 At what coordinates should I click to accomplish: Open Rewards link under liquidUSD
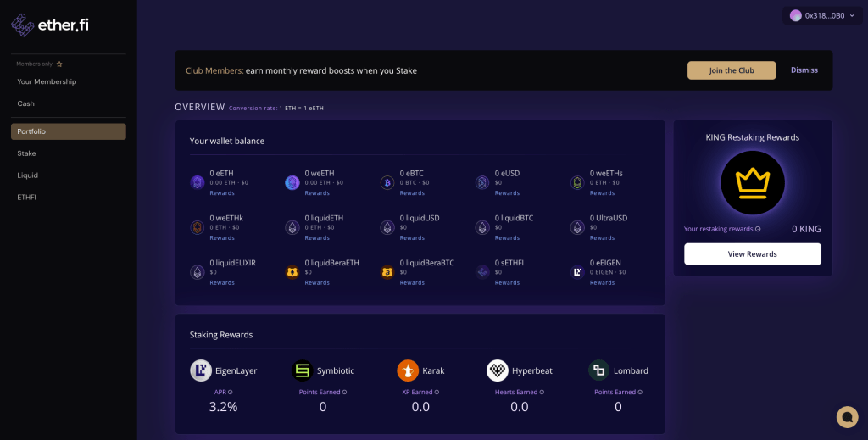click(x=412, y=238)
